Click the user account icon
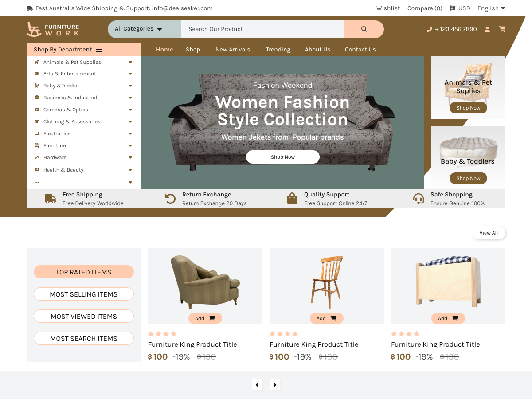532x399 pixels. (487, 29)
